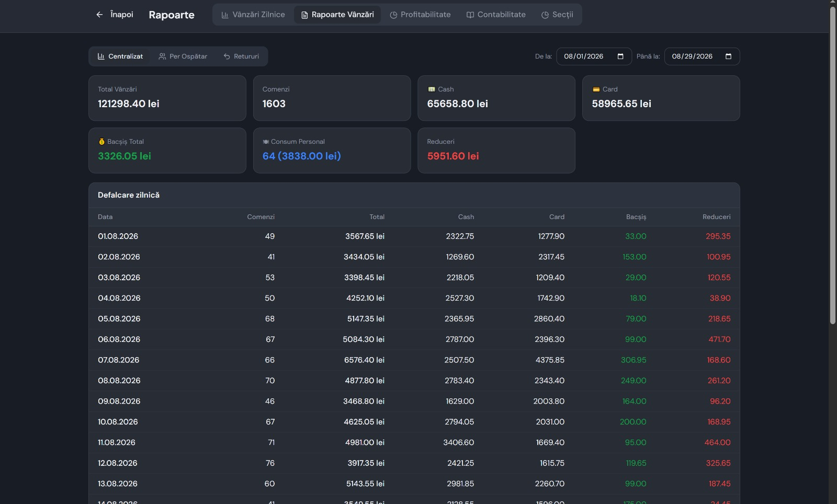This screenshot has width=837, height=504.
Task: Click the Secții tab icon
Action: click(x=545, y=15)
